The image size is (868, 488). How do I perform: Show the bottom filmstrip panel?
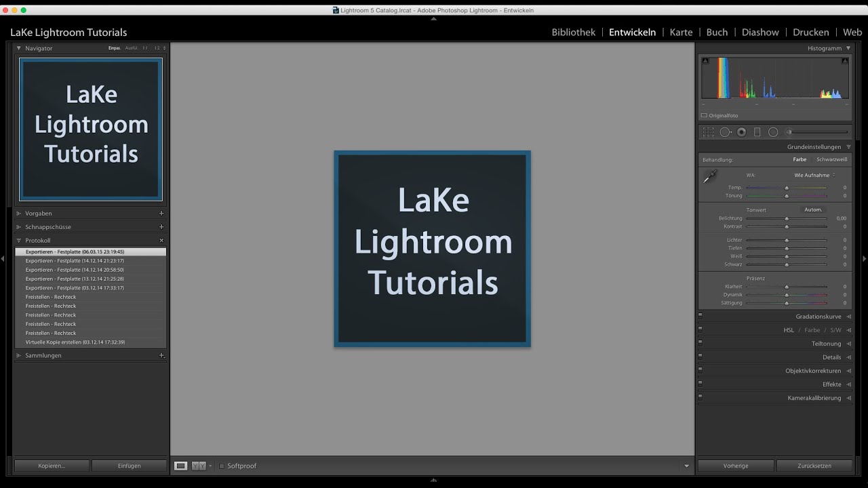click(x=434, y=480)
